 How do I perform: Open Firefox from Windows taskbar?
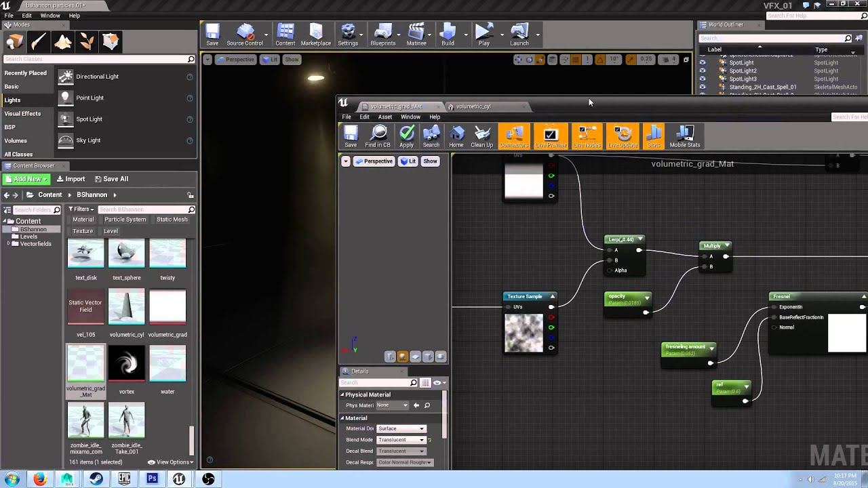click(x=39, y=479)
